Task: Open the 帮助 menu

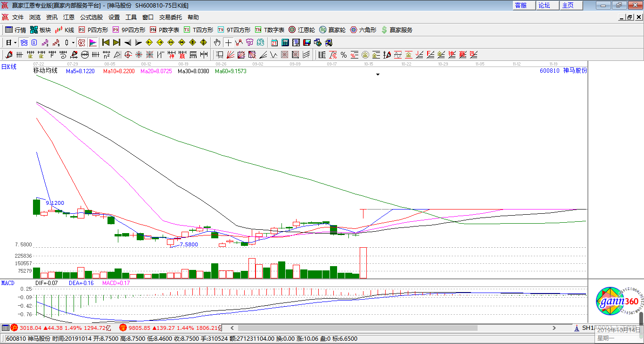Action: click(x=193, y=17)
